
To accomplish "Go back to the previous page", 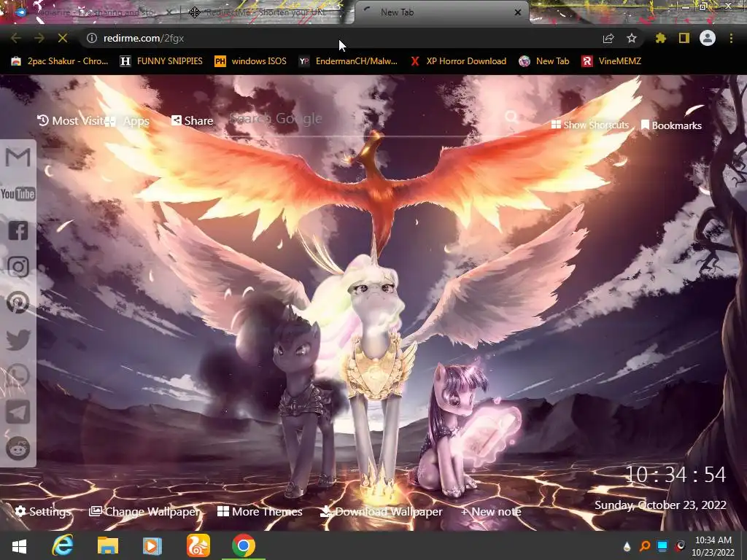I will coord(16,38).
